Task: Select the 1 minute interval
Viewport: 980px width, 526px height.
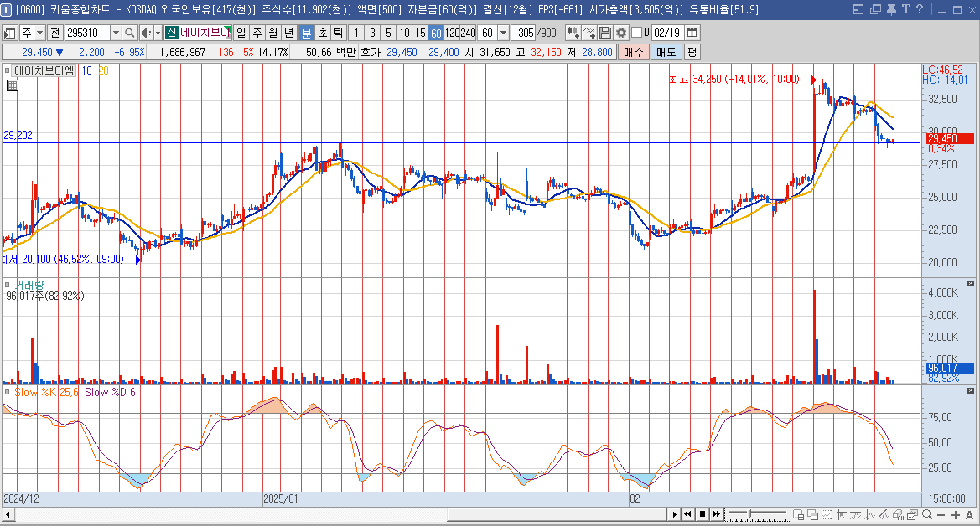Action: (356, 33)
